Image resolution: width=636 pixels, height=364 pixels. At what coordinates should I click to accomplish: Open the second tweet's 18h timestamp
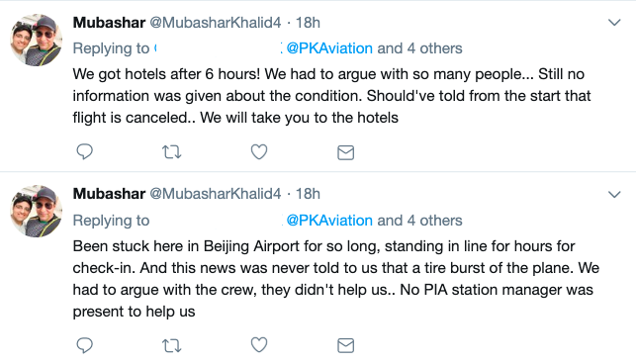pyautogui.click(x=308, y=194)
